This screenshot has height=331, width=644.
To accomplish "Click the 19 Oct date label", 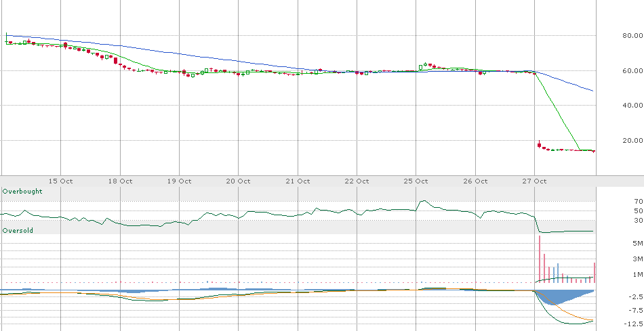I will pyautogui.click(x=180, y=181).
